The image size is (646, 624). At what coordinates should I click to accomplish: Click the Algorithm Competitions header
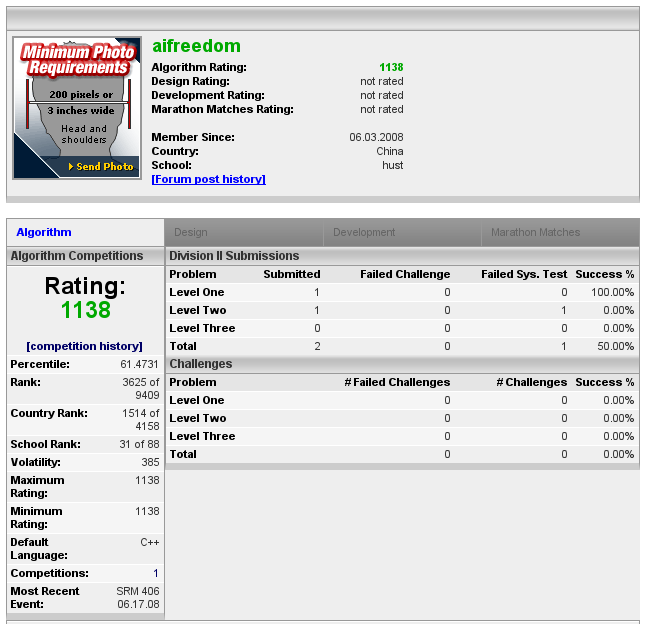coord(77,256)
